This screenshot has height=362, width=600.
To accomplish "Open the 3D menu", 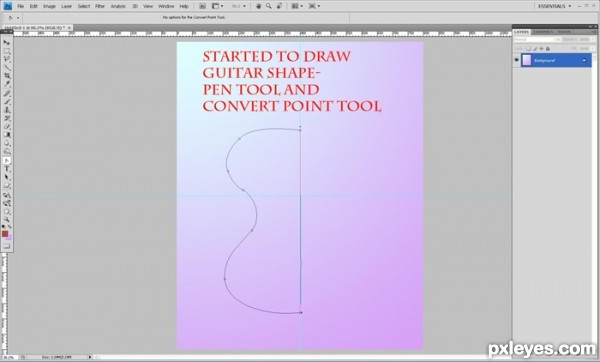I will (x=135, y=6).
